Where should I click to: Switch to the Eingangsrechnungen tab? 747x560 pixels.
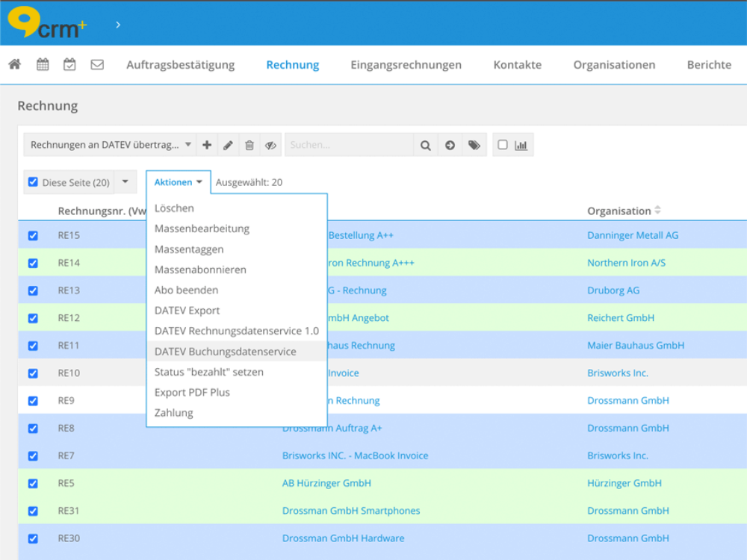pos(406,65)
